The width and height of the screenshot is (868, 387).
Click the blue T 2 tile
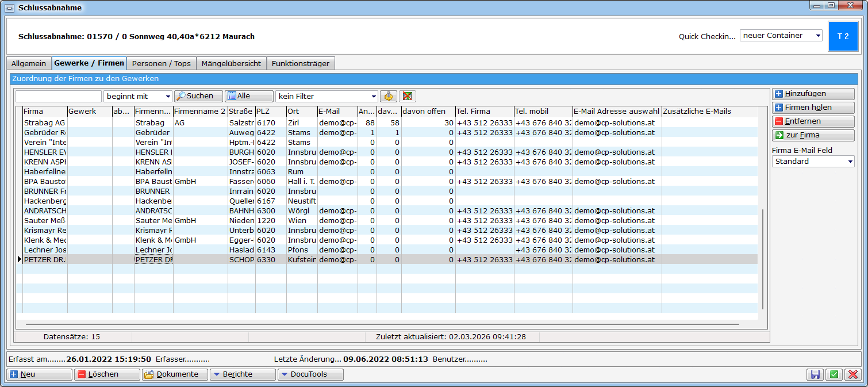(843, 36)
